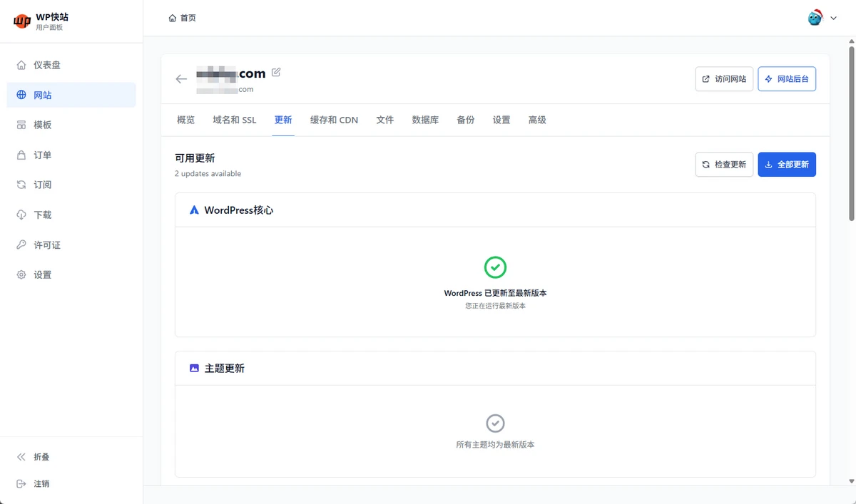Click the 全部更新 update all button
The image size is (856, 504).
[x=786, y=165]
